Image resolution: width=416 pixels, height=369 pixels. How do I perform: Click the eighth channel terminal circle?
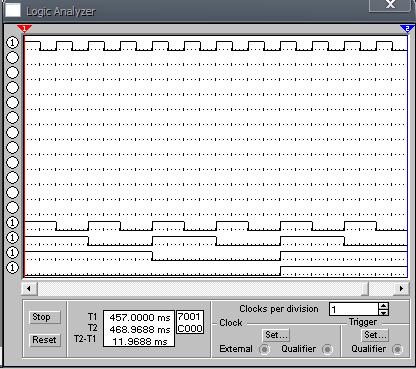click(13, 148)
